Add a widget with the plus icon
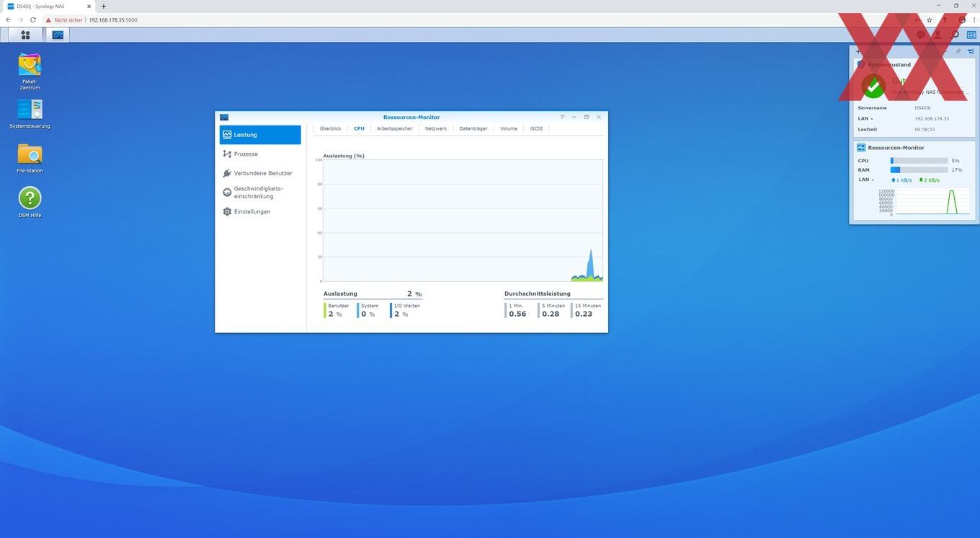The image size is (980, 538). [x=858, y=51]
